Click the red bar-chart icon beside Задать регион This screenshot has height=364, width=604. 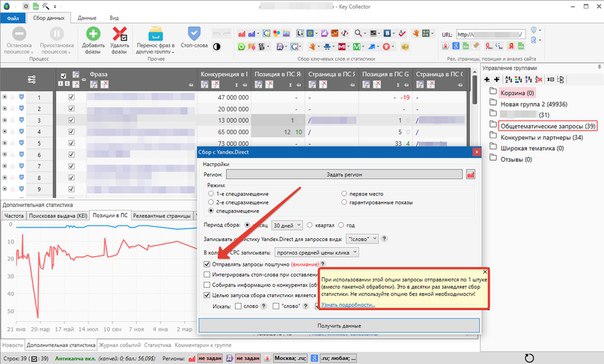(470, 174)
